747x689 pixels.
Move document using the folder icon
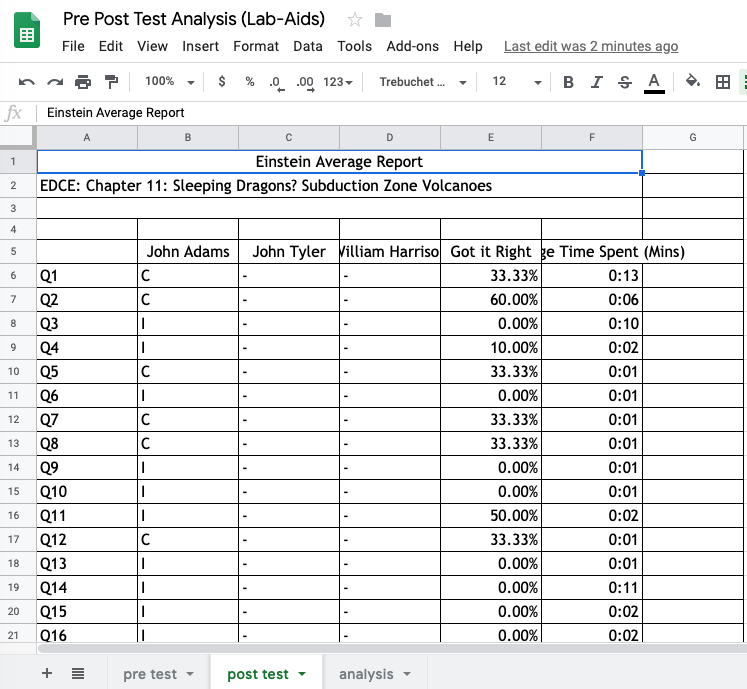coord(382,20)
